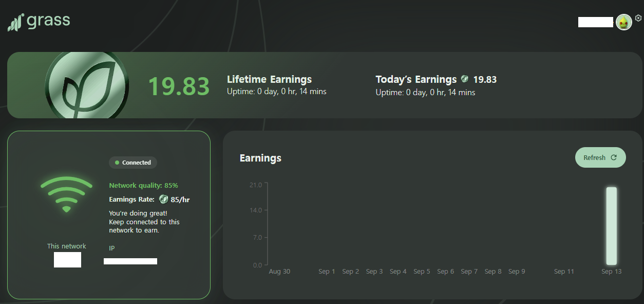Refresh the Earnings chart

[x=600, y=157]
